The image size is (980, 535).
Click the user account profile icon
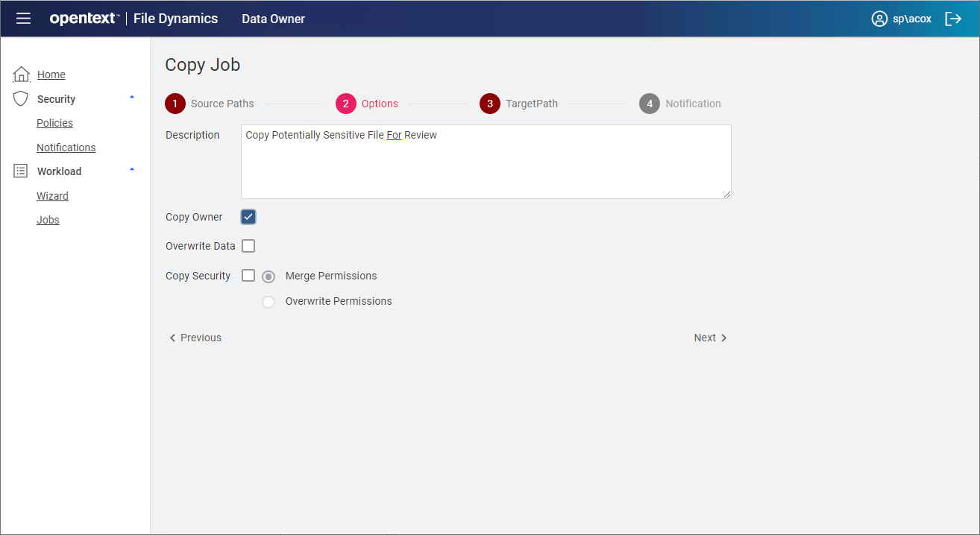point(879,19)
